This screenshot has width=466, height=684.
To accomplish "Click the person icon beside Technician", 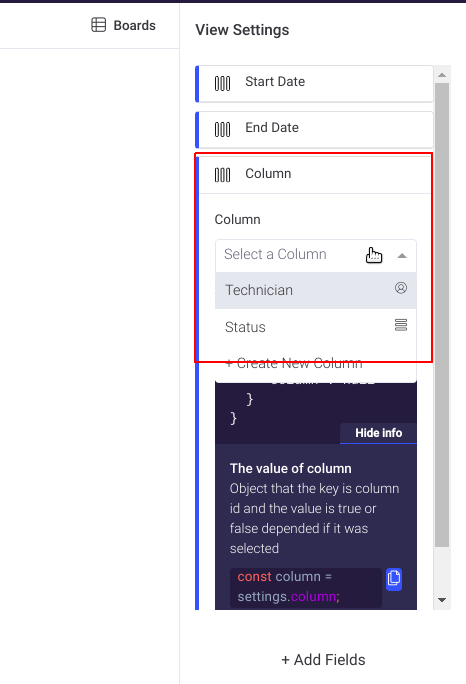I will tap(401, 288).
